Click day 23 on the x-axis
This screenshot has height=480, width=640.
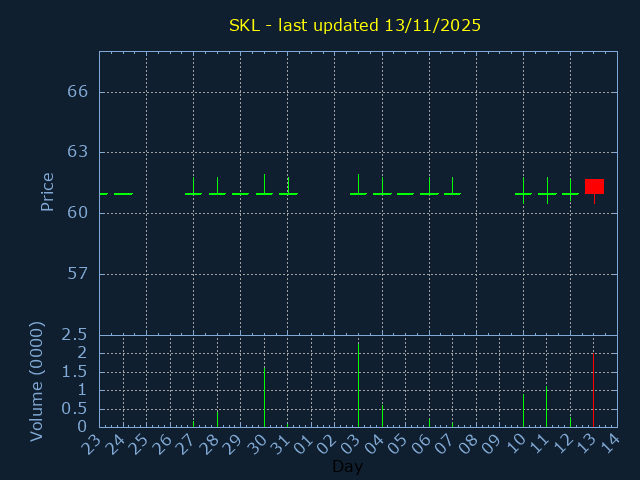point(93,444)
